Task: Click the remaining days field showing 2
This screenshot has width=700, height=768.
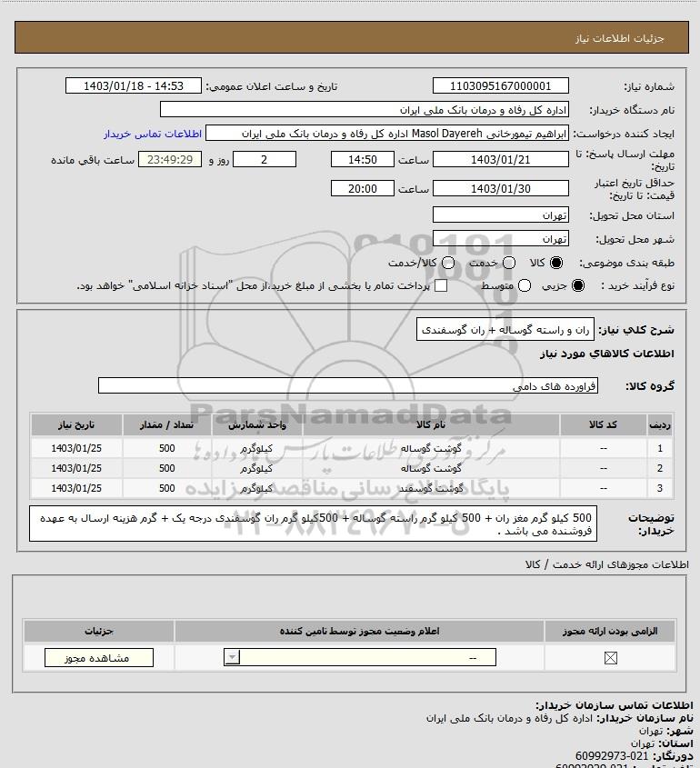Action: 264,159
